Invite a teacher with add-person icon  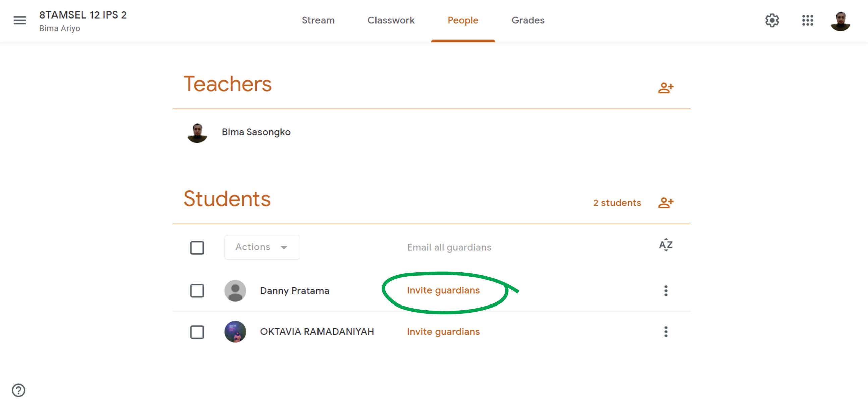666,88
